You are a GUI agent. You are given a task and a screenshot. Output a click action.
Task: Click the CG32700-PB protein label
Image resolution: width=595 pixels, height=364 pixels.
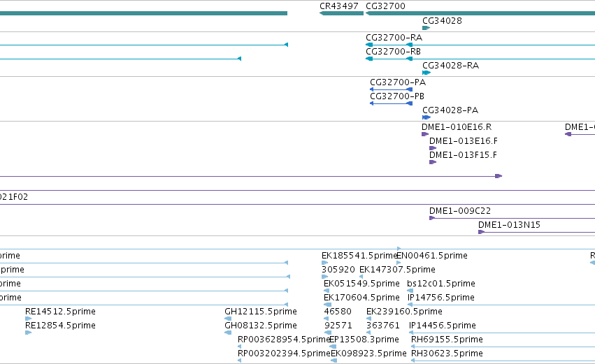(x=397, y=96)
